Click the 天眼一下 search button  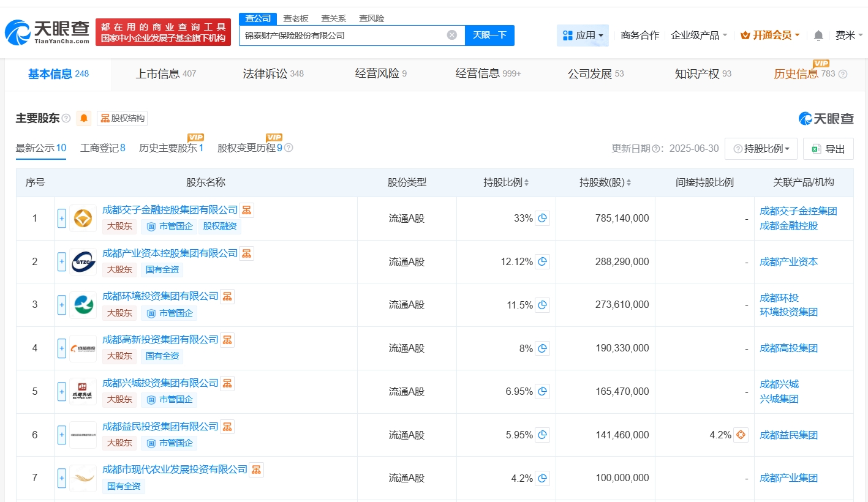coord(489,36)
